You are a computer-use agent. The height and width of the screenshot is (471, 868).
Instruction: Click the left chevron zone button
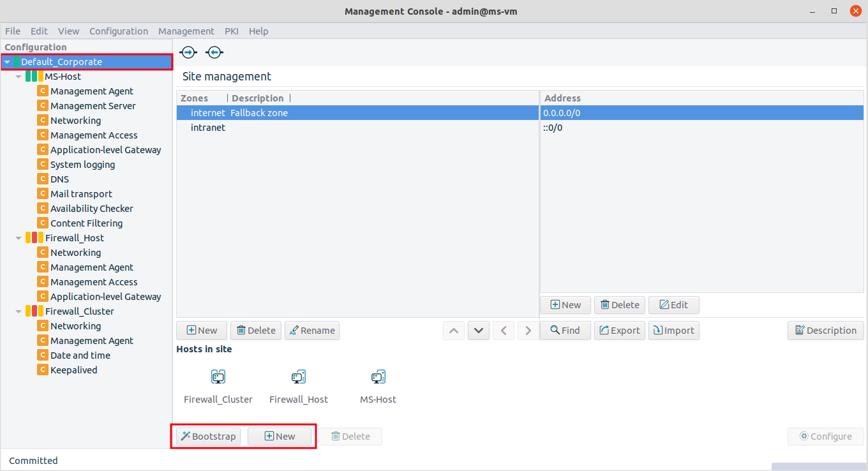pyautogui.click(x=504, y=331)
